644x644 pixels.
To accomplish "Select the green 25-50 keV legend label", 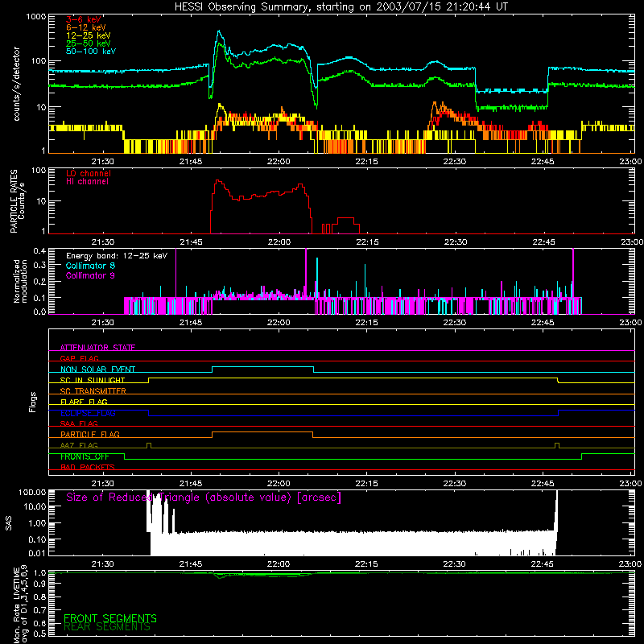I will point(89,43).
